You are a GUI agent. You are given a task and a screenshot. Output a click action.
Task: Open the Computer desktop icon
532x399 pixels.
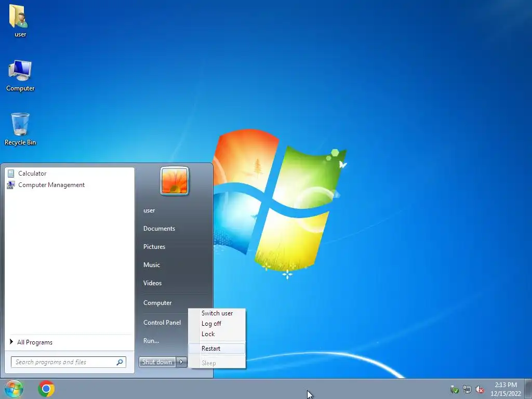tap(20, 76)
